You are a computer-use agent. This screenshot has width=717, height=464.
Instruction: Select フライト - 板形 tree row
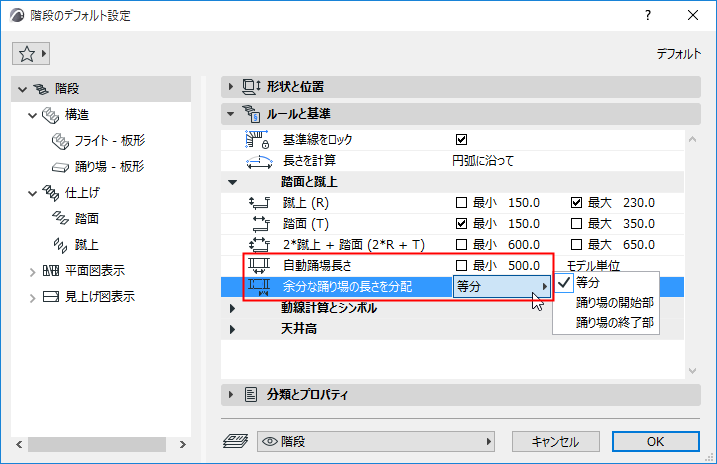(101, 141)
